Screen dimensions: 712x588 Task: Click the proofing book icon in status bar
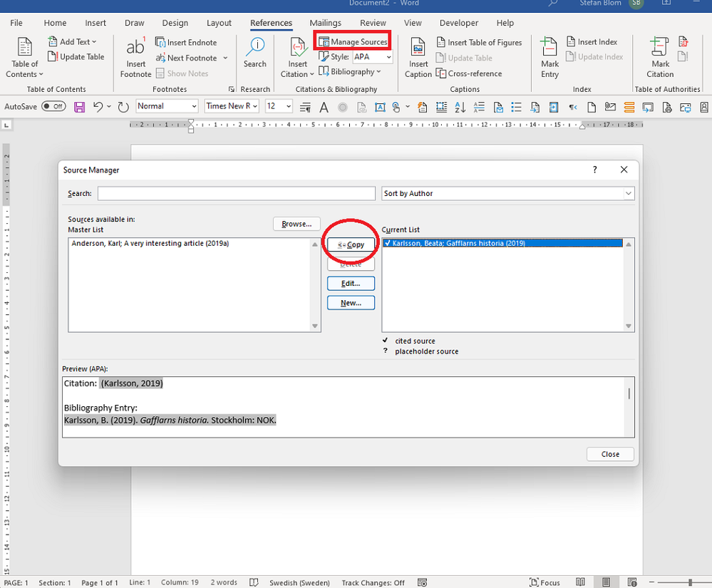[x=254, y=582]
